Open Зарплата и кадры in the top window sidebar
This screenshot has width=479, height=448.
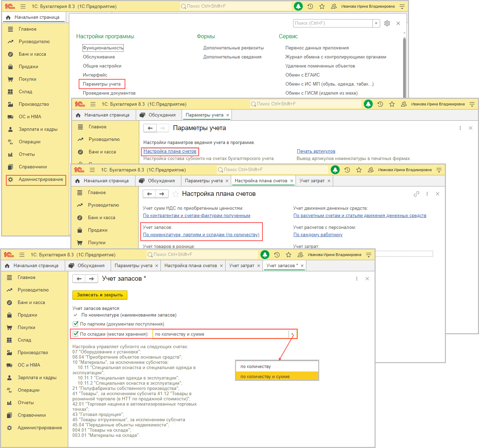38,129
